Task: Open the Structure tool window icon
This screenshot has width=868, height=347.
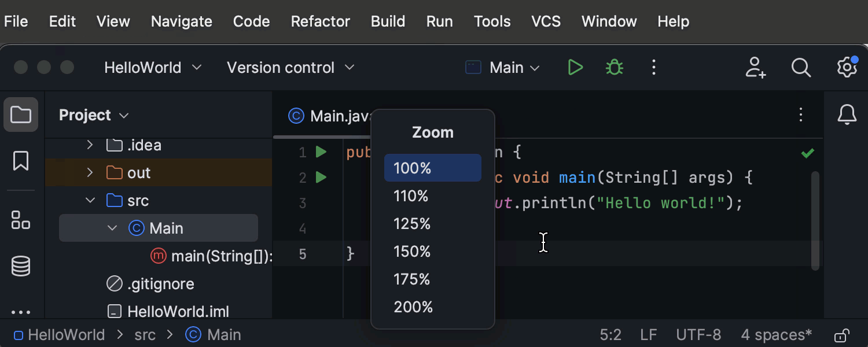Action: tap(21, 220)
